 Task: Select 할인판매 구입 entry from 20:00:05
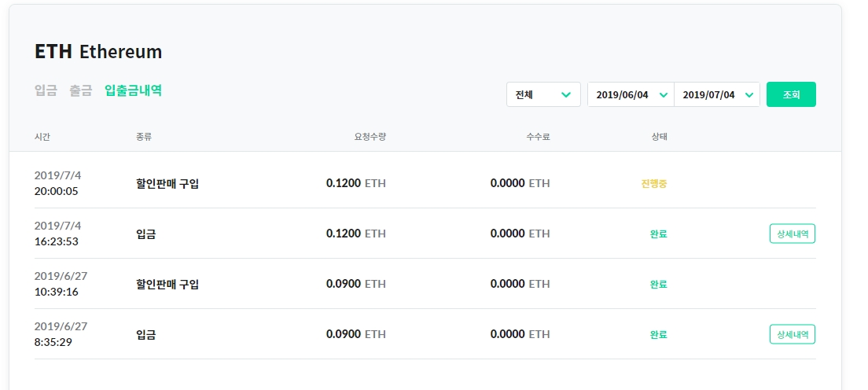point(167,183)
